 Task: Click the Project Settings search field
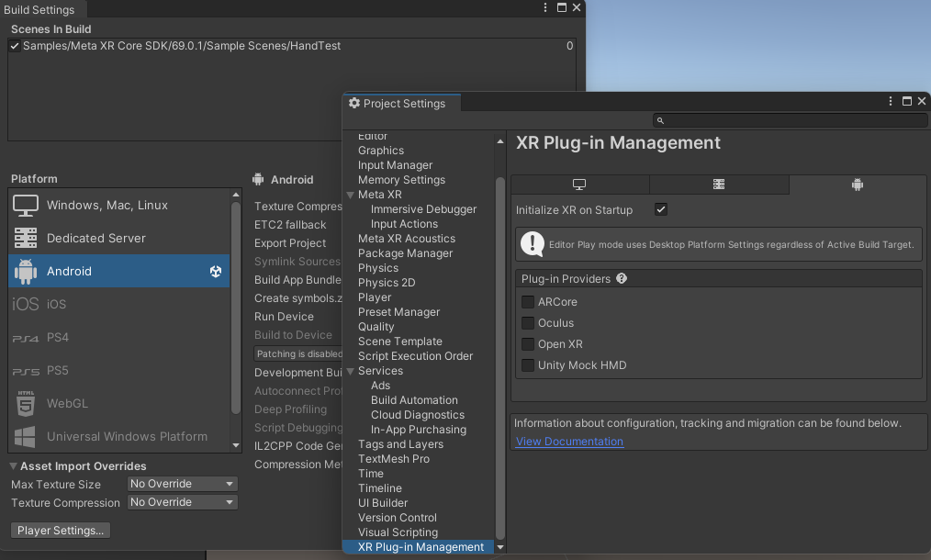[x=790, y=120]
